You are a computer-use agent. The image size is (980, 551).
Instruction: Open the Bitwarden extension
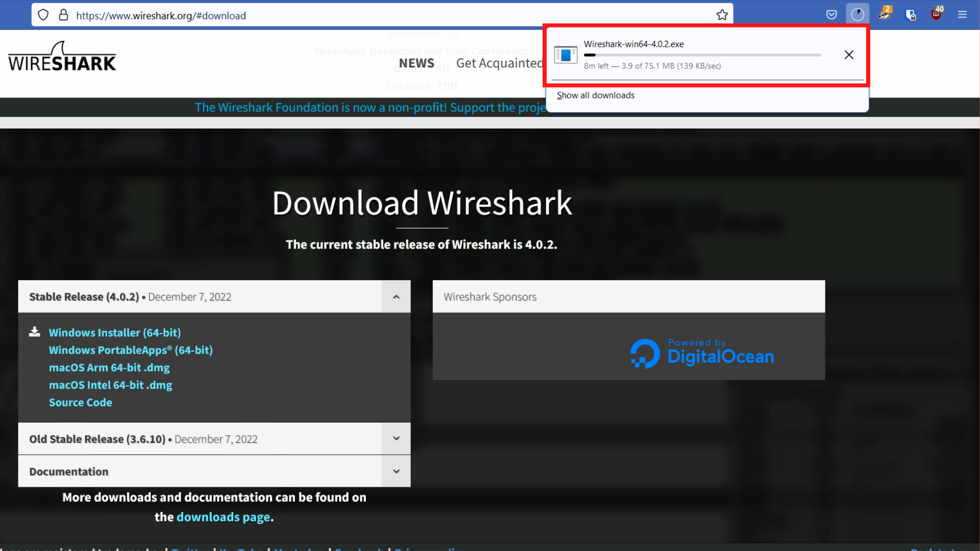click(x=911, y=15)
